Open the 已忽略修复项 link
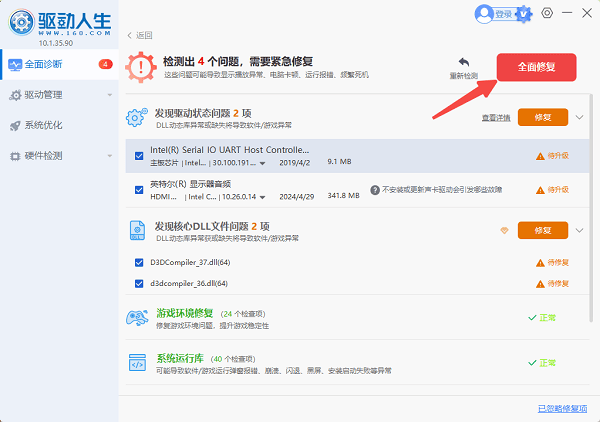Screen dimensions: 600x422 [x=562, y=409]
